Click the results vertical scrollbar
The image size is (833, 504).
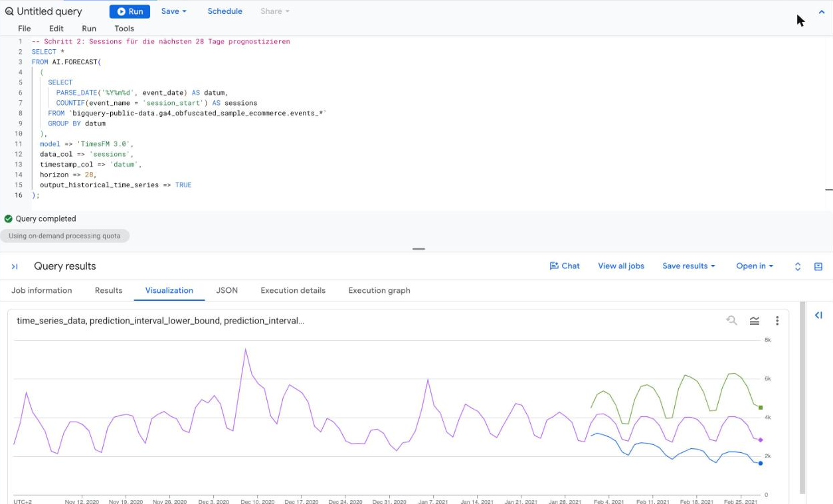(x=802, y=398)
